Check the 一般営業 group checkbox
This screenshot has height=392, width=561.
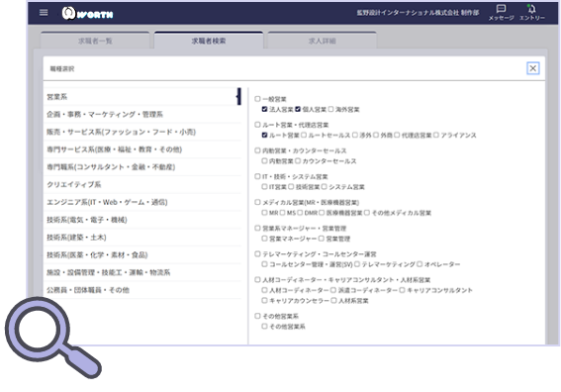257,98
